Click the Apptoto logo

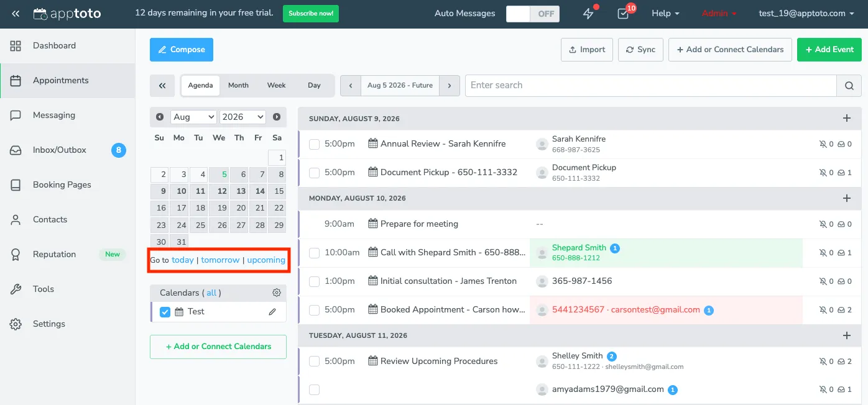pyautogui.click(x=67, y=14)
